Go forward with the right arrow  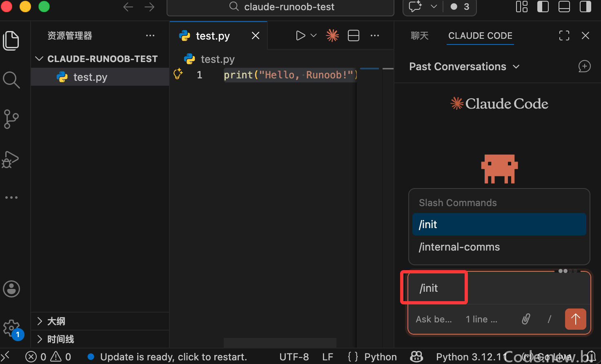click(x=149, y=7)
